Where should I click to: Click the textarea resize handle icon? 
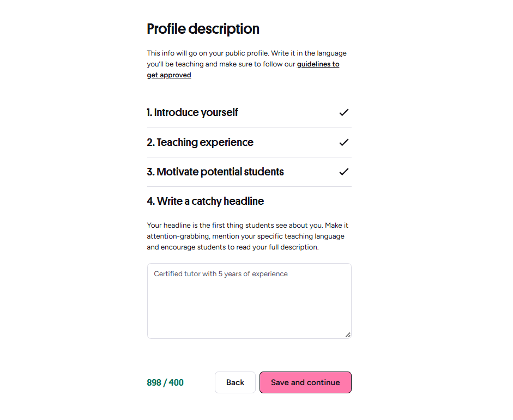point(348,335)
